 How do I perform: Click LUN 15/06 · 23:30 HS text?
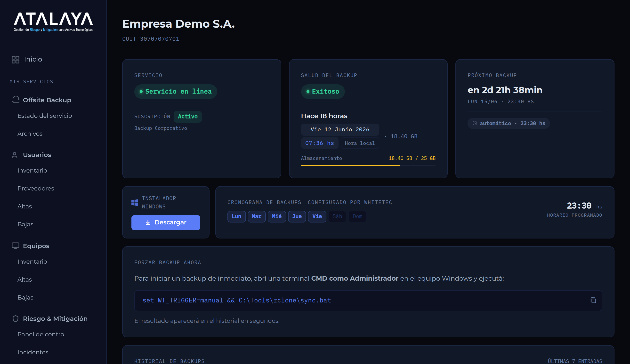pos(501,102)
